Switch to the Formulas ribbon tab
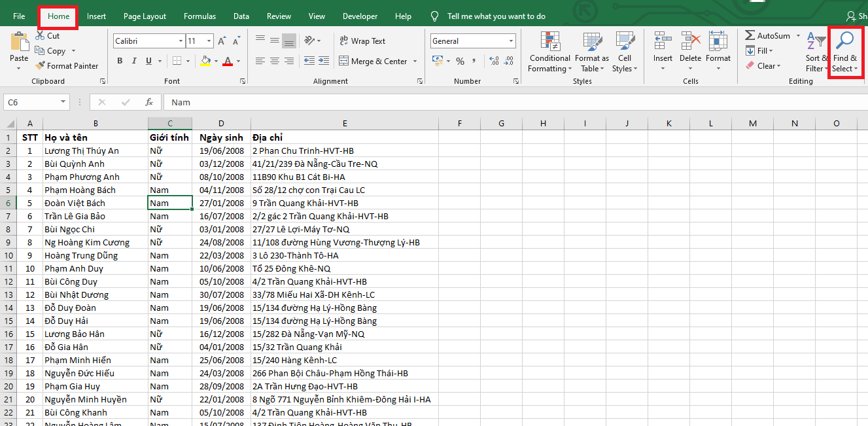Screen dimensions: 868x426 pyautogui.click(x=200, y=16)
